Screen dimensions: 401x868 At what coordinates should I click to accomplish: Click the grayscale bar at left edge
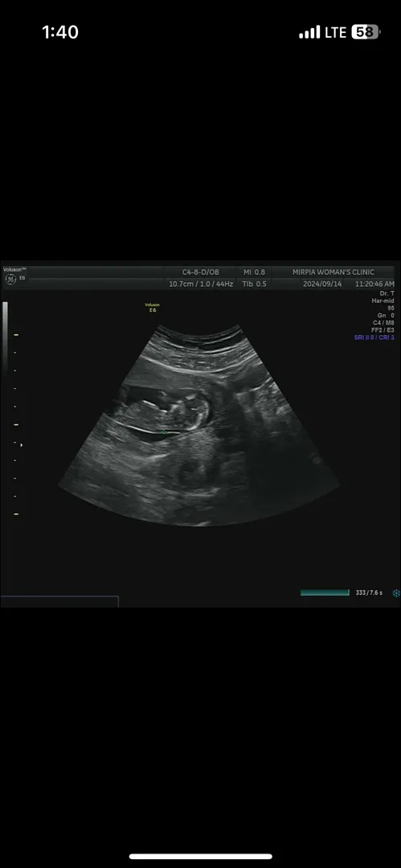[5, 338]
